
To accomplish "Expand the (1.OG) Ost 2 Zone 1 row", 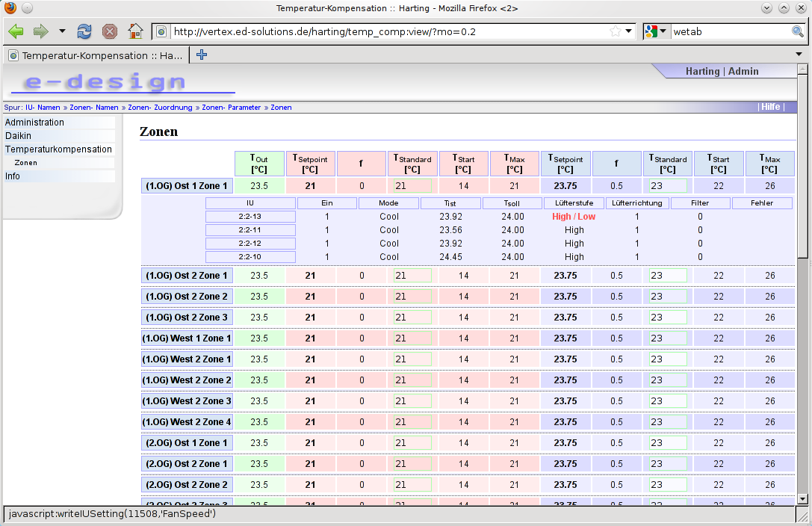I will point(187,276).
